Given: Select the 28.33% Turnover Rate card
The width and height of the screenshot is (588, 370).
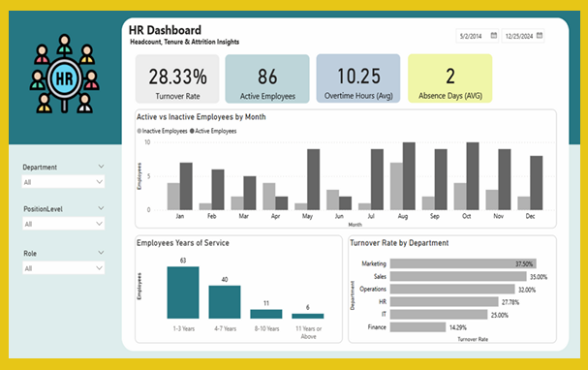Looking at the screenshot, I should coord(177,78).
